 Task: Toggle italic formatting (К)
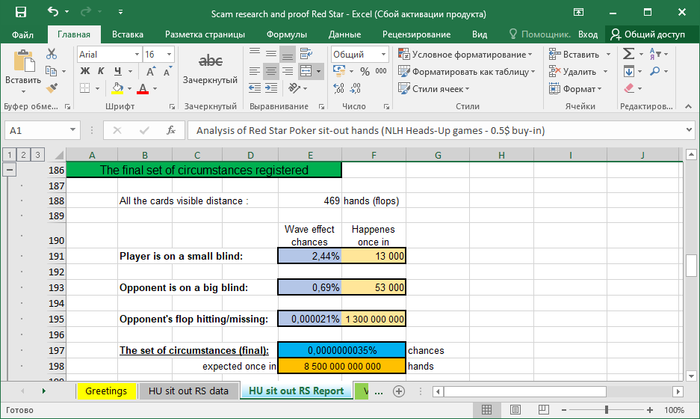[x=101, y=71]
